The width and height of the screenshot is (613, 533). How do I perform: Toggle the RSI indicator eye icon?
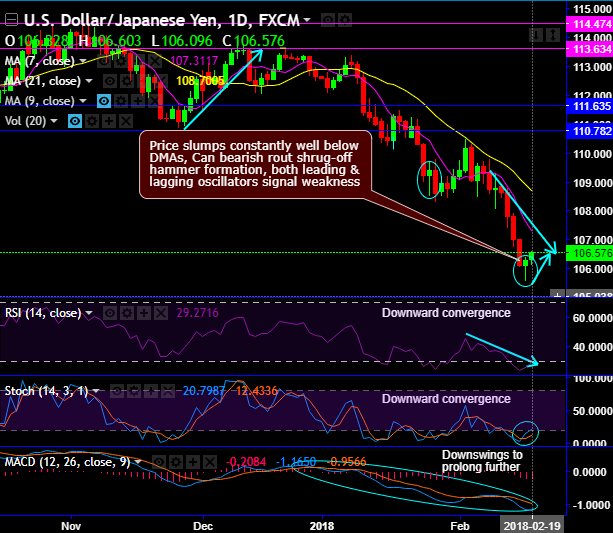pos(110,313)
